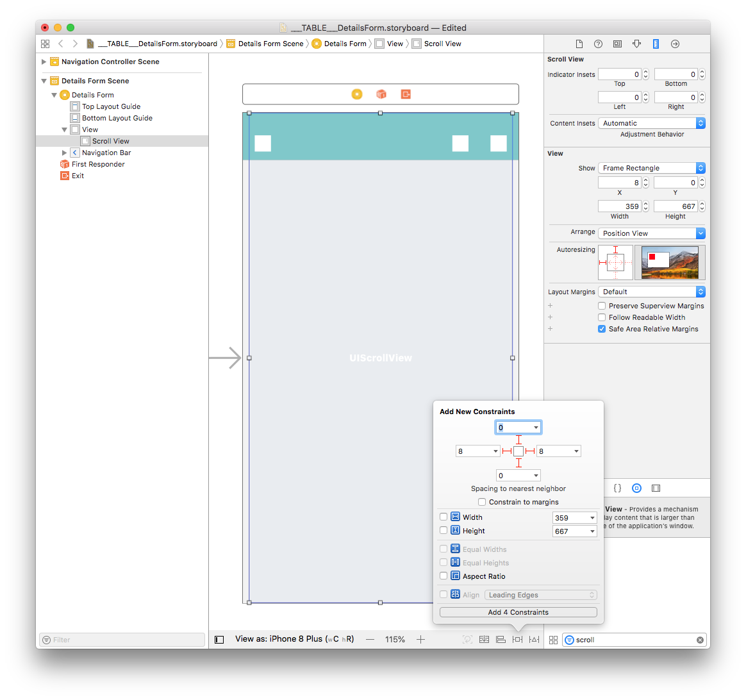Open the Connections inspector arrow icon

(675, 44)
